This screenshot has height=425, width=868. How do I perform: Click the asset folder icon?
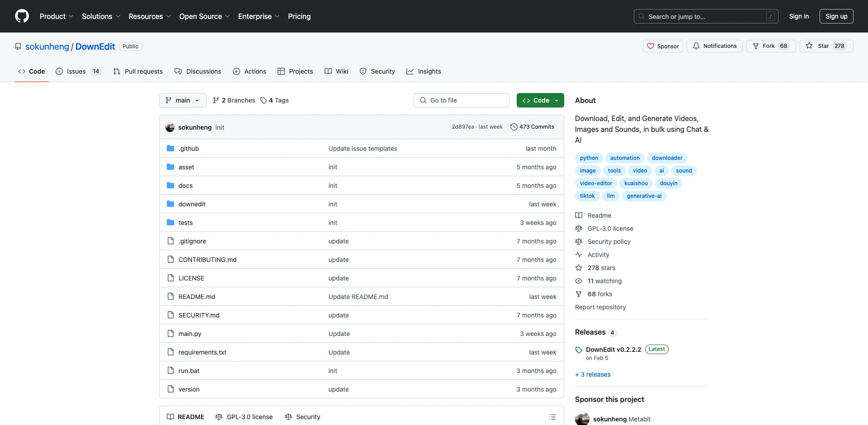click(170, 167)
